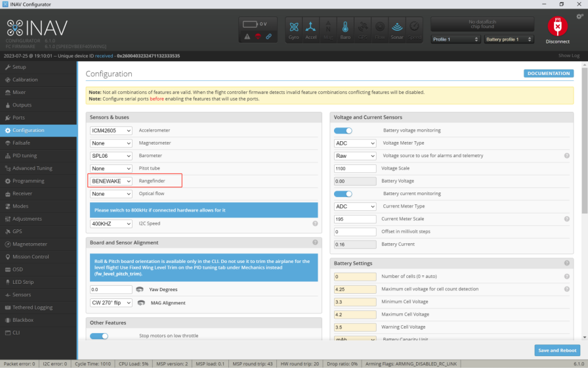Click the blue link status icon
The height and width of the screenshot is (368, 588).
point(269,36)
